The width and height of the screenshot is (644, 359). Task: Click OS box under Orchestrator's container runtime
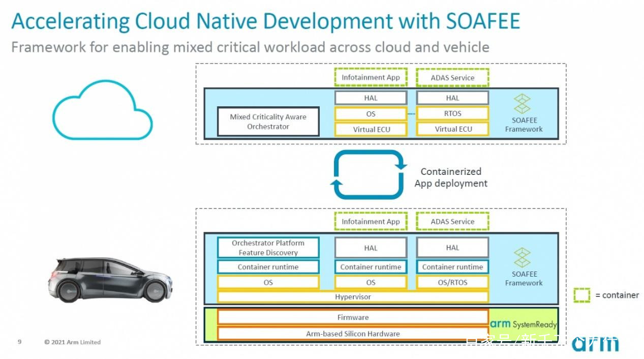268,282
